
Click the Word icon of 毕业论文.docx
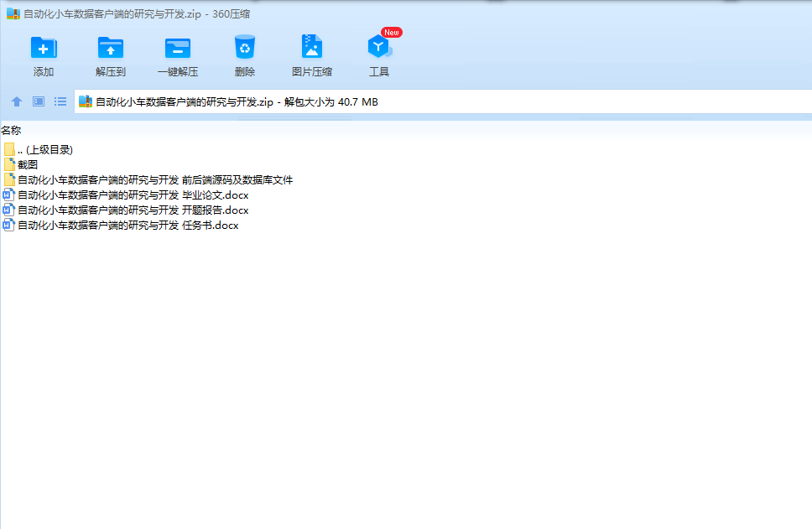pos(8,194)
